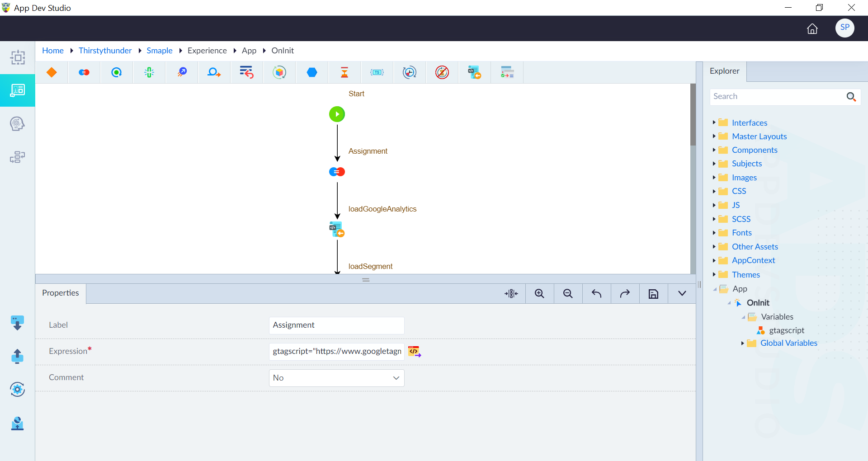Open the AI head sidebar icon
The image size is (868, 461).
pyautogui.click(x=17, y=123)
